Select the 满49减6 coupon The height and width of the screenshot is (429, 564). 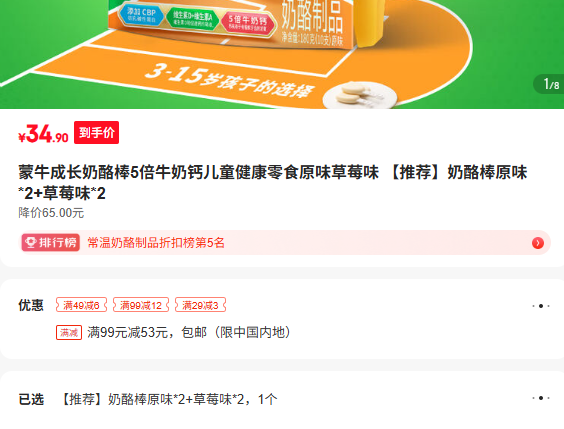pyautogui.click(x=81, y=305)
